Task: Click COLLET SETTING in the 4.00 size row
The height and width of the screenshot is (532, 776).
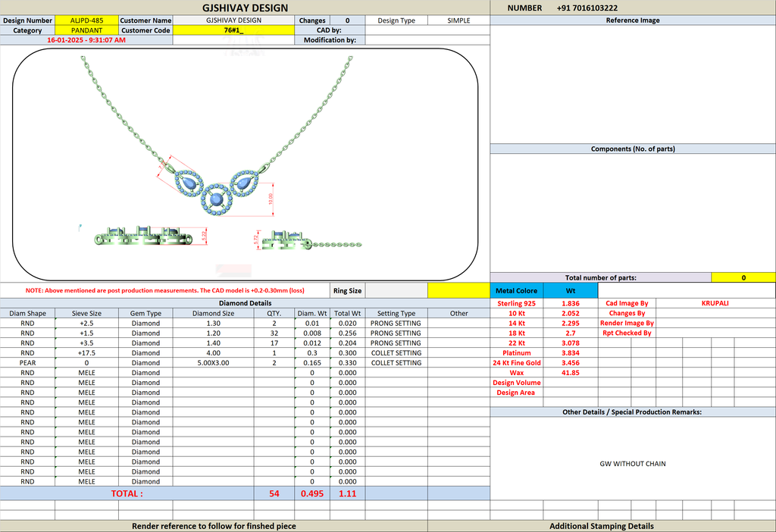Action: (396, 353)
